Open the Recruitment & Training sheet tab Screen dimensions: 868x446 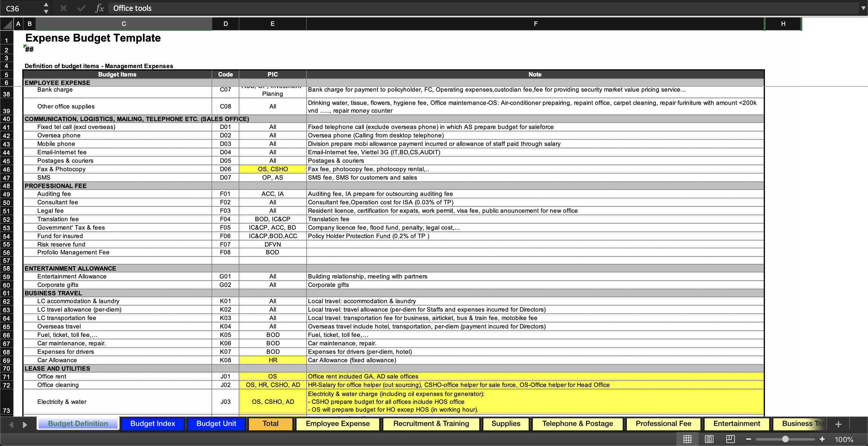point(431,424)
